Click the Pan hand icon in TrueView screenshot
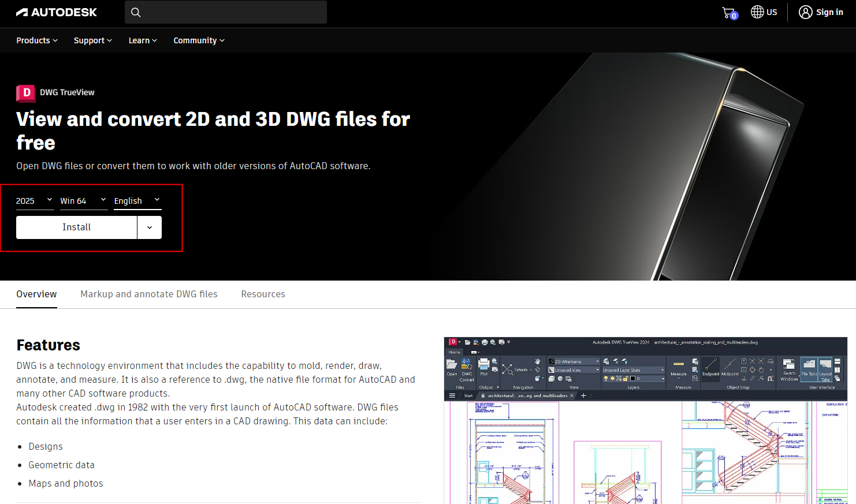The width and height of the screenshot is (856, 504). 538,361
